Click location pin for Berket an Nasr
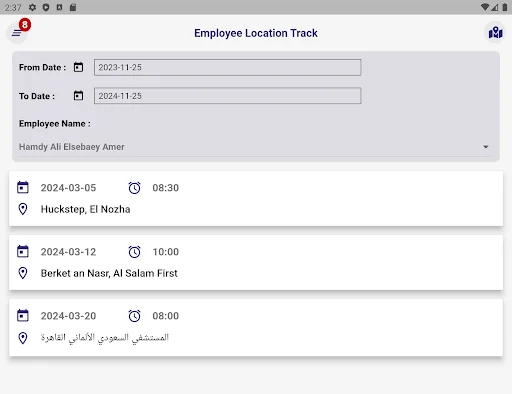Screen dimensions: 512x394 pyautogui.click(x=23, y=273)
